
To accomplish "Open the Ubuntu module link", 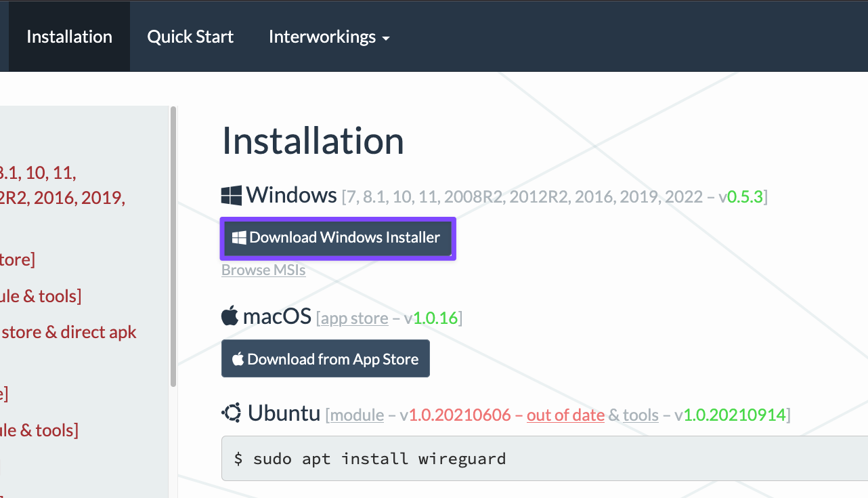I will tap(357, 415).
